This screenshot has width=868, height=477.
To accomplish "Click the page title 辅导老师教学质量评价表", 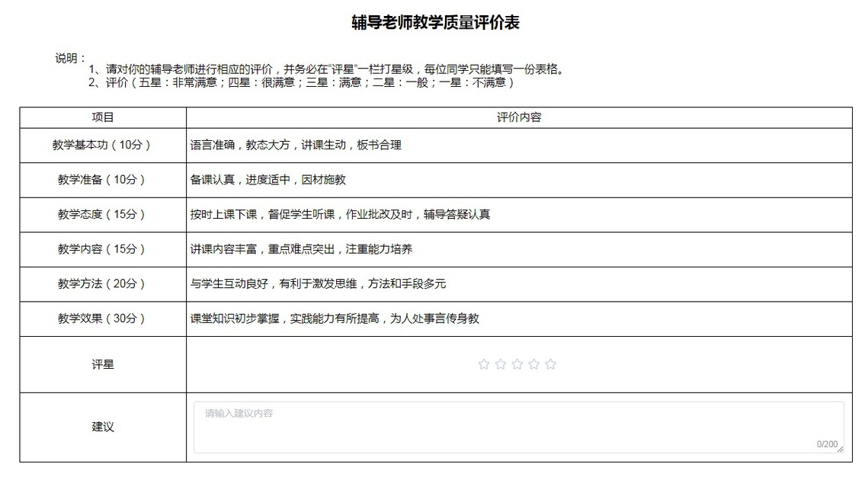I will click(x=435, y=23).
